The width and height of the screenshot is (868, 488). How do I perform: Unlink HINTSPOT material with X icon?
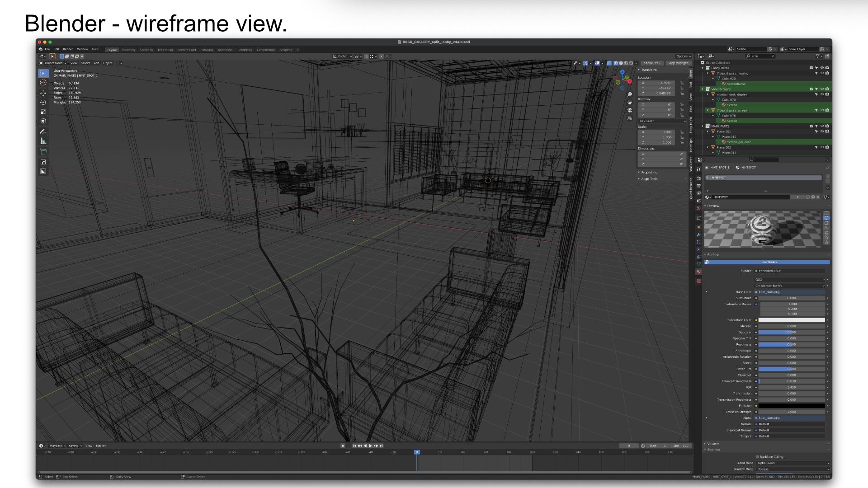click(818, 197)
